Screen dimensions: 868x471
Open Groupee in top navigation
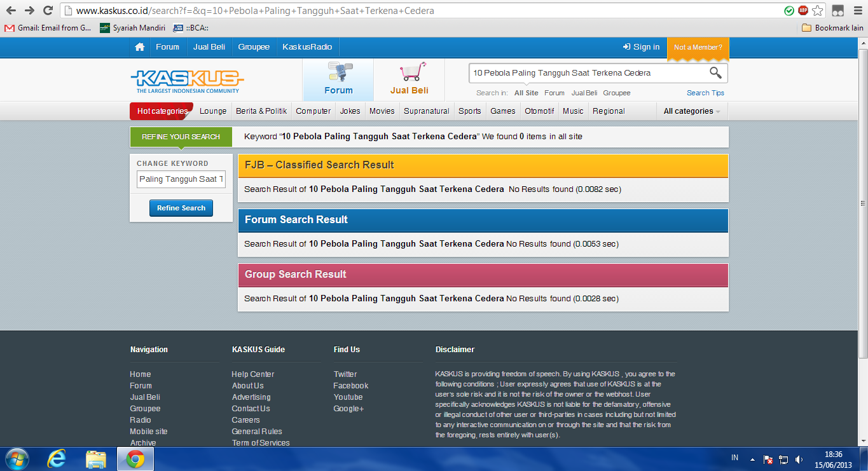tap(254, 47)
